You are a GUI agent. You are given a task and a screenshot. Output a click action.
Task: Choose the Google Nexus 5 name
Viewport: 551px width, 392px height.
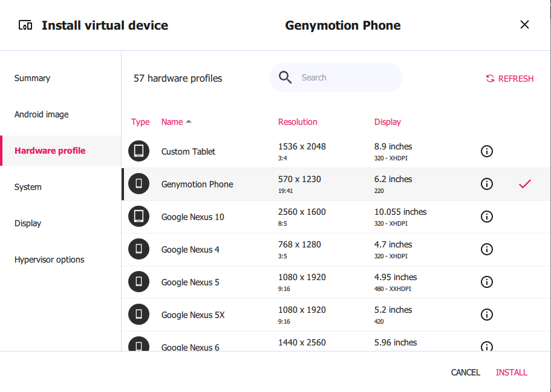coord(190,283)
